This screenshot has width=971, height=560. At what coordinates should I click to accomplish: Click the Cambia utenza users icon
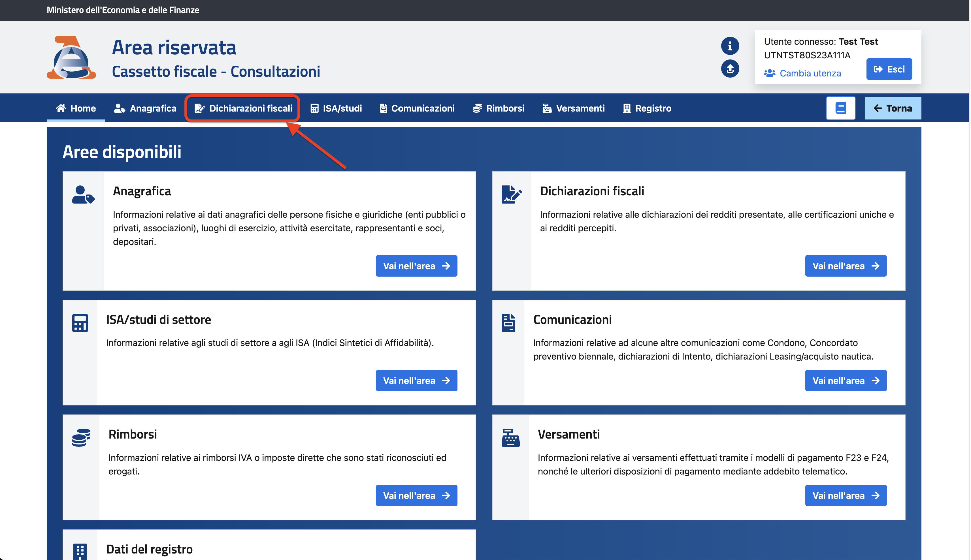coord(769,73)
